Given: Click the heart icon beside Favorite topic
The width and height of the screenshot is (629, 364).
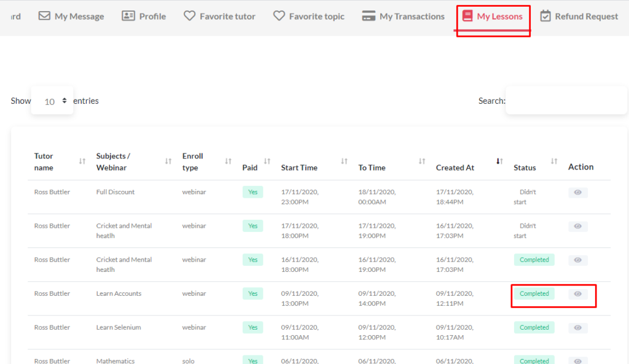Looking at the screenshot, I should [279, 16].
